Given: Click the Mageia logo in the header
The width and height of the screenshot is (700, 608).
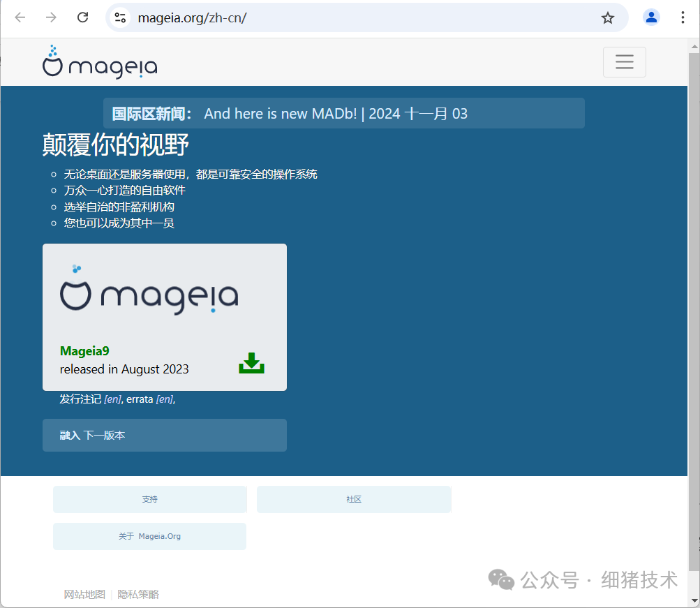Looking at the screenshot, I should click(99, 62).
